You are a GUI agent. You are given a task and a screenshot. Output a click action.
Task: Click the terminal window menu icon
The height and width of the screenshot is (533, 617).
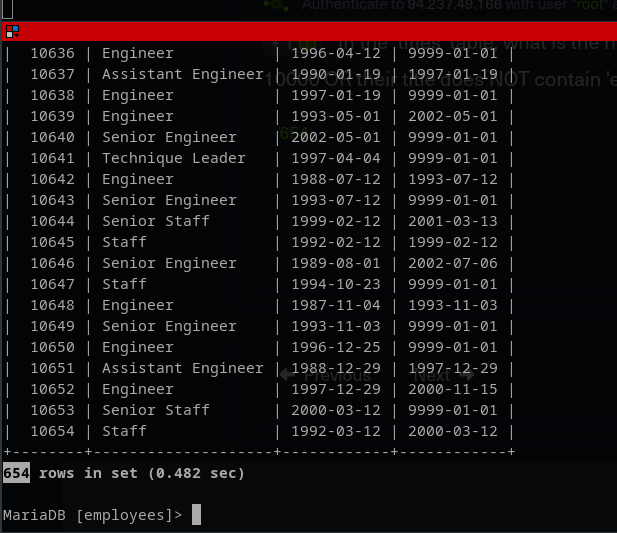click(x=12, y=31)
